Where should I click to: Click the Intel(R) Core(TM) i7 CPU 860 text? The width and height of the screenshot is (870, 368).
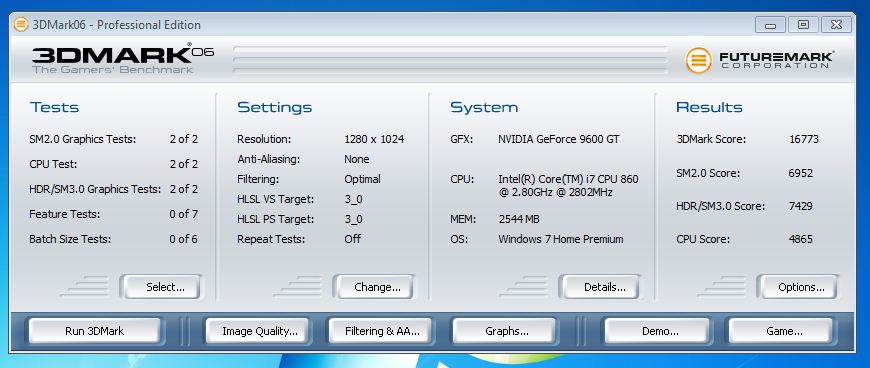(x=568, y=179)
